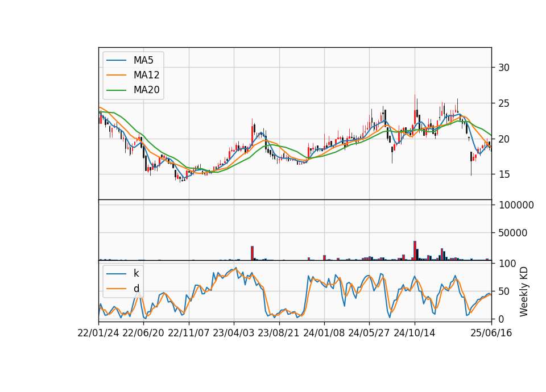Click the orange d legend line

tap(116, 289)
